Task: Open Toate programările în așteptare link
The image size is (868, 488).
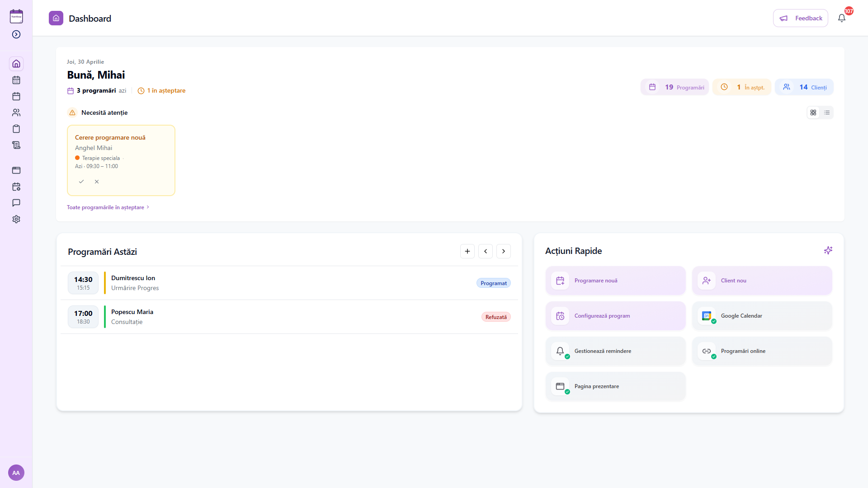Action: (x=108, y=207)
